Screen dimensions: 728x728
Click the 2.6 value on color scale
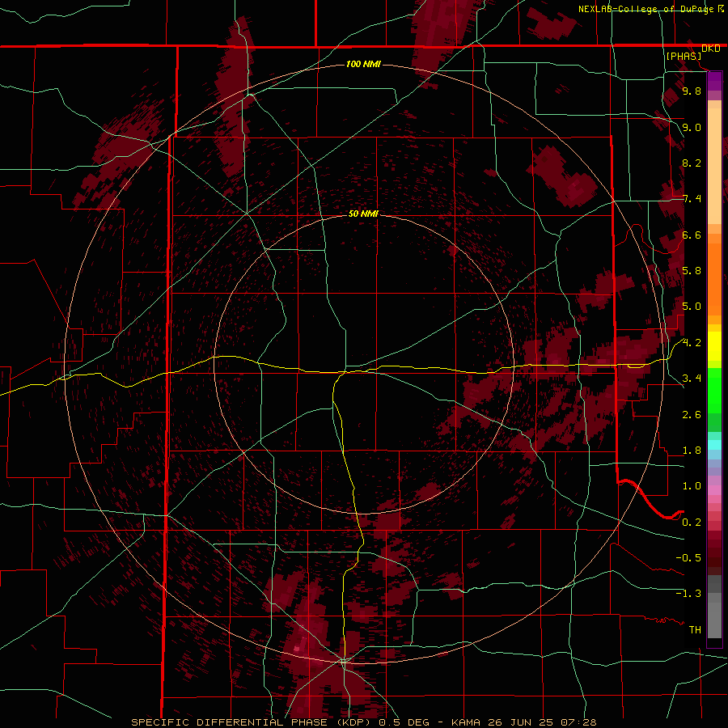point(692,415)
